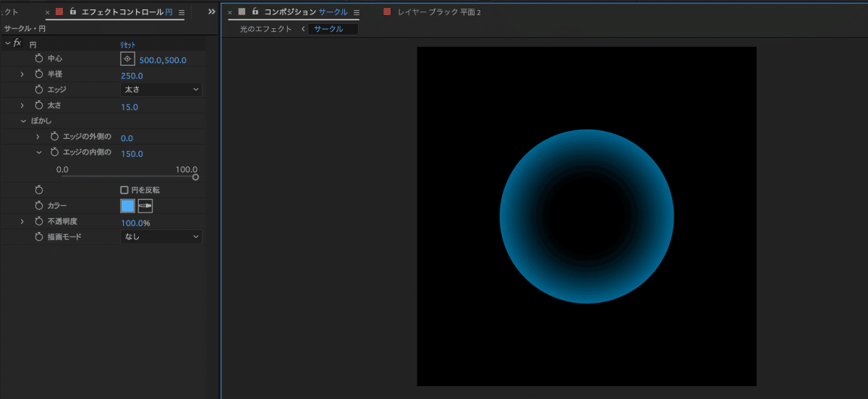
Task: Open the コンポジション panel menu icon
Action: (x=356, y=12)
